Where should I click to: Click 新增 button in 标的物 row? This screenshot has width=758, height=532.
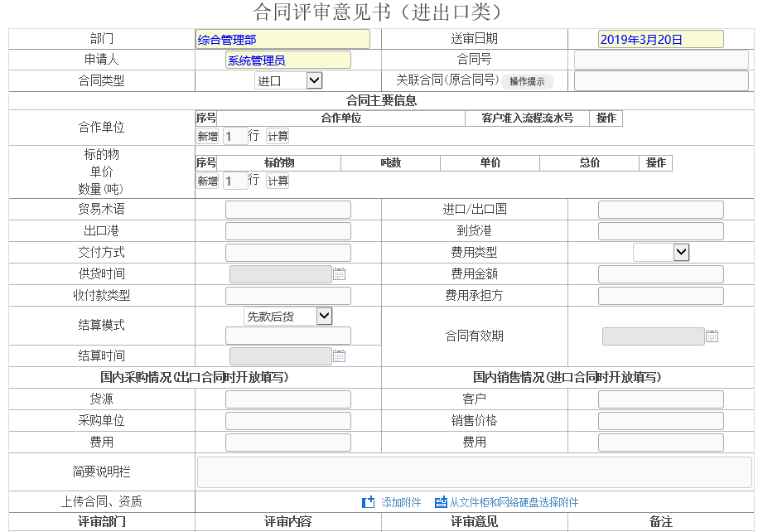pyautogui.click(x=207, y=181)
